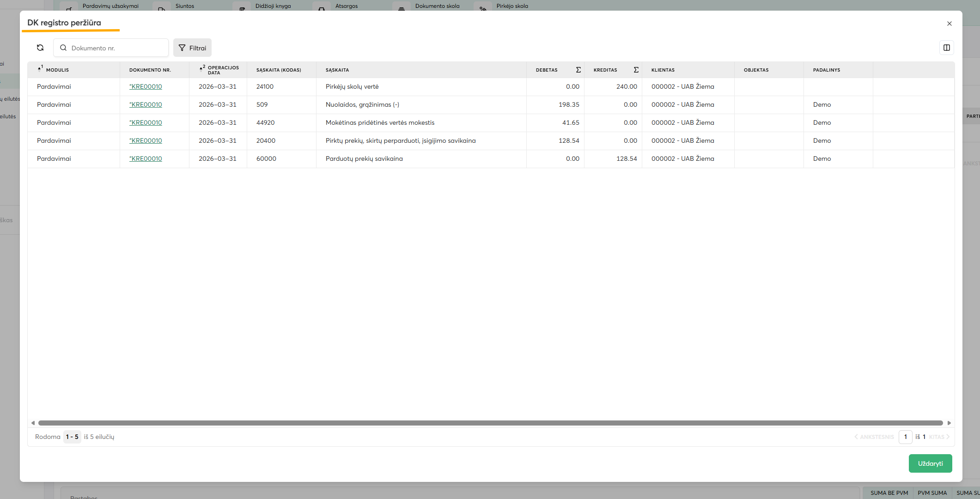Viewport: 980px width, 499px height.
Task: Open the column layout settings icon
Action: point(947,48)
